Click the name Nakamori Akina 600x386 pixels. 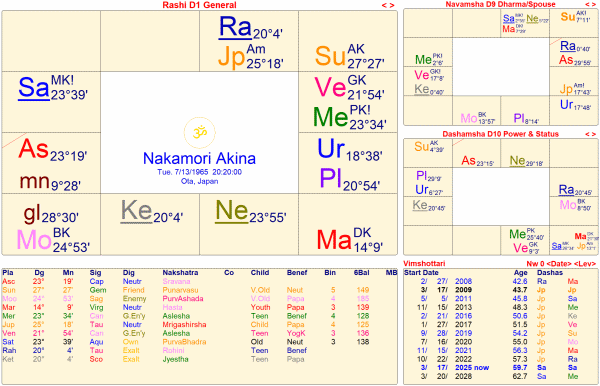199,158
